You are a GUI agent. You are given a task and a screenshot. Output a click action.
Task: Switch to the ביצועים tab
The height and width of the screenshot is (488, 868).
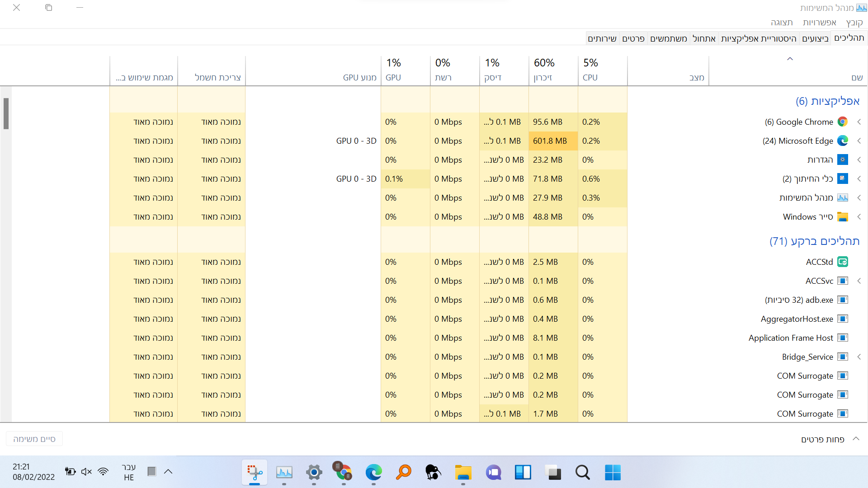tap(815, 39)
